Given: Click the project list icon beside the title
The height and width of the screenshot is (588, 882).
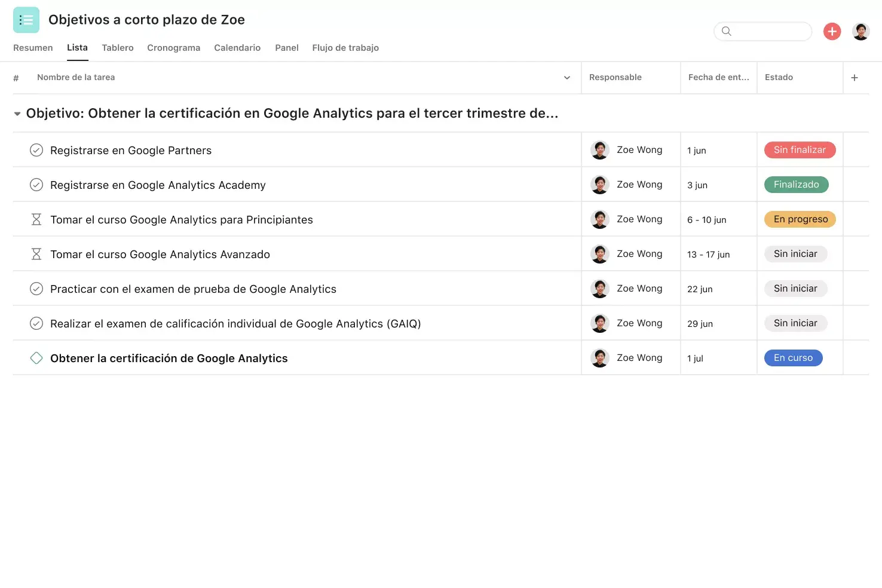Looking at the screenshot, I should click(26, 20).
